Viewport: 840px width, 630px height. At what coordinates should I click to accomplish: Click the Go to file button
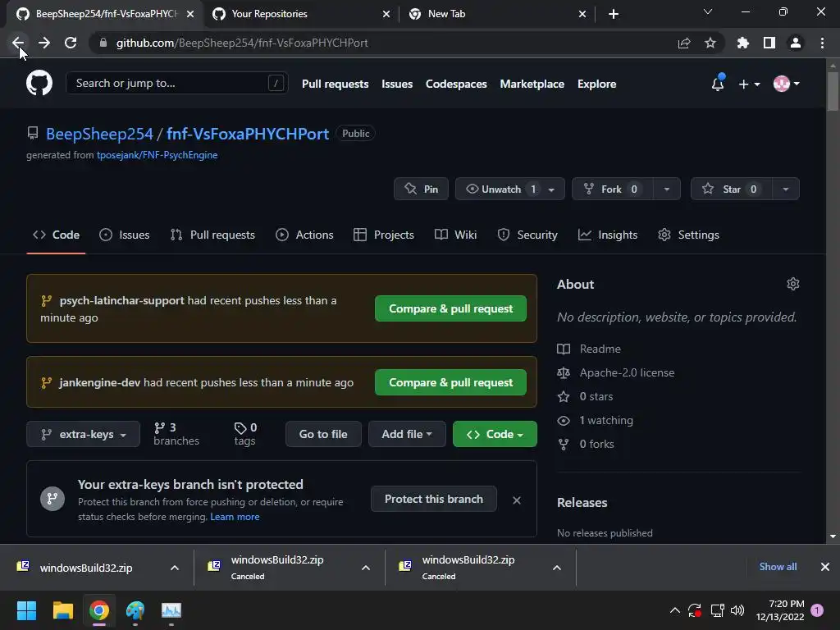click(323, 435)
